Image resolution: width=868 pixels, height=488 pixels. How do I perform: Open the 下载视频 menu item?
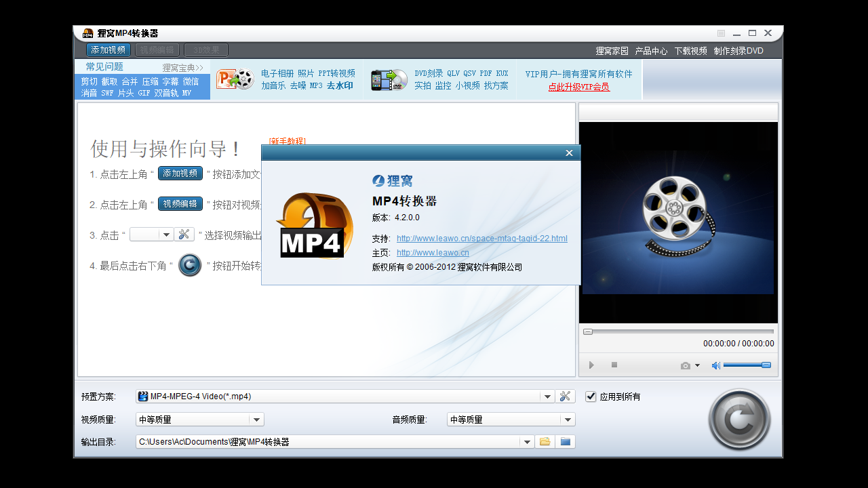[690, 51]
